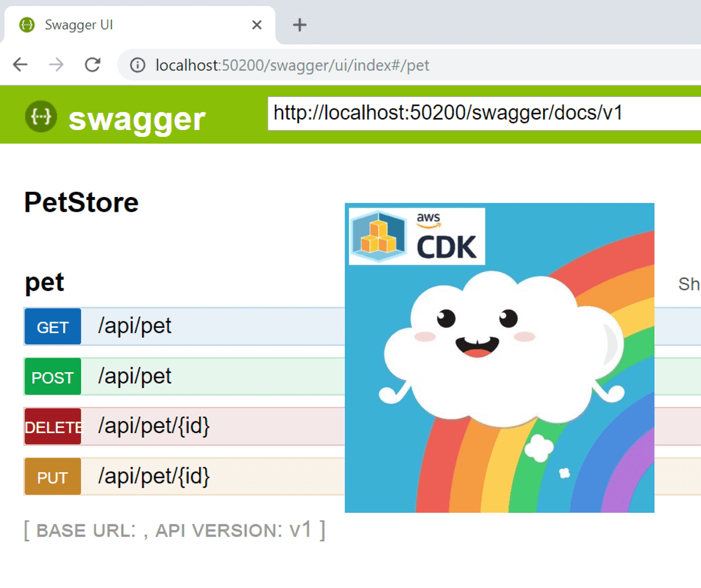Screen dimensions: 701x588
Task: Click the forward navigation arrow
Action: point(57,64)
